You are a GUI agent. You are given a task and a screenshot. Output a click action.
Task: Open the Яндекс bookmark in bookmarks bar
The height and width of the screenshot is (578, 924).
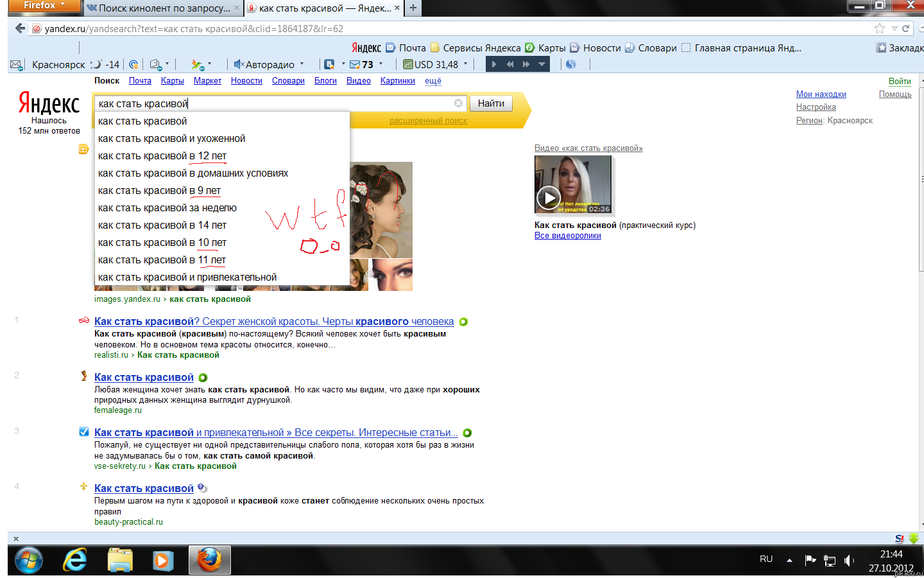point(366,48)
